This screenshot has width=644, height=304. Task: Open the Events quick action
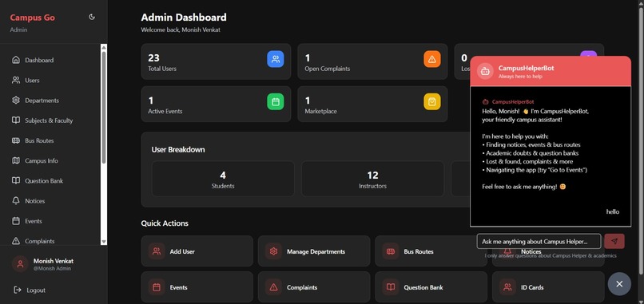click(197, 287)
